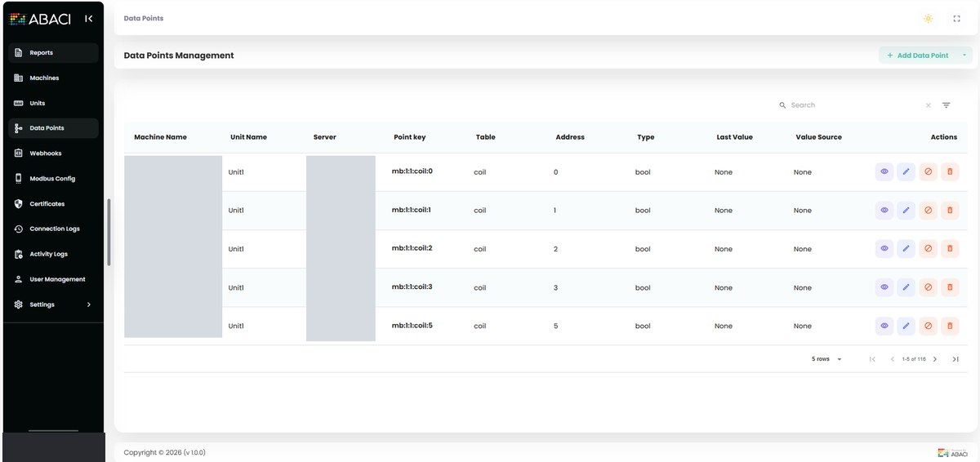Viewport: 980px width, 462px height.
Task: View the mb:1:1:coil:3 data point
Action: (x=884, y=287)
